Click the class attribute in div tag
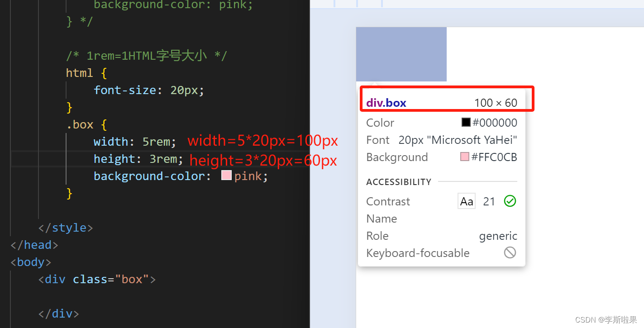The height and width of the screenshot is (328, 644). (x=90, y=279)
